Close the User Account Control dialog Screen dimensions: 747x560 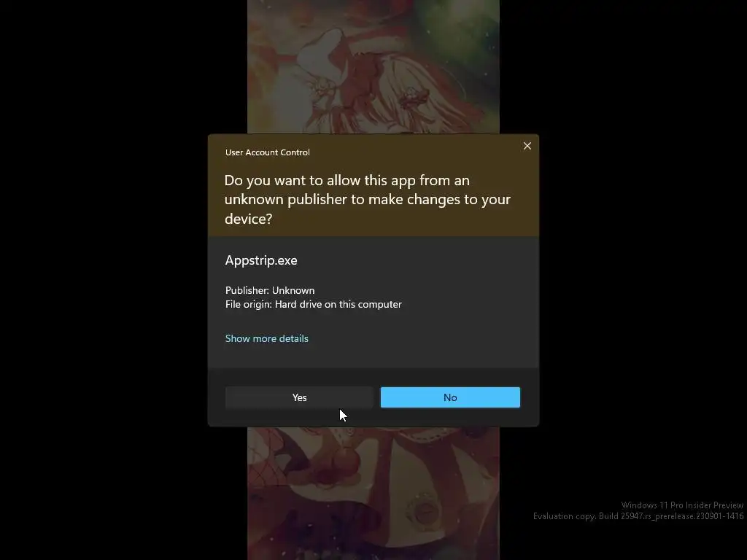527,146
